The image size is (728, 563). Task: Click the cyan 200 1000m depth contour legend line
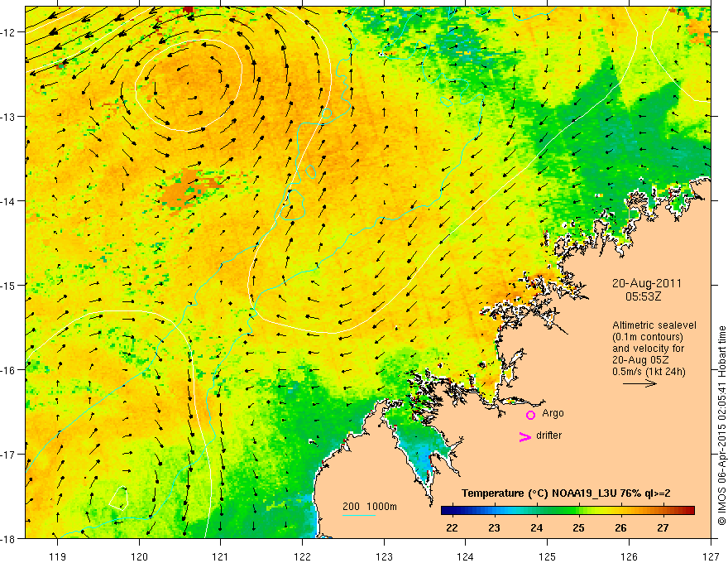(359, 515)
